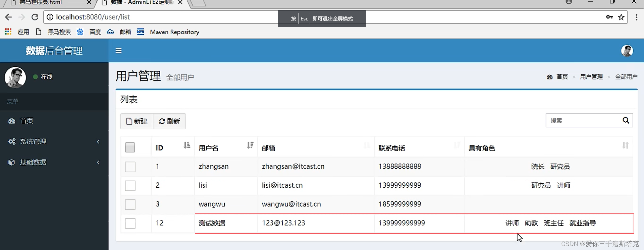Click site info icon in address bar
644x250 pixels.
(50, 17)
